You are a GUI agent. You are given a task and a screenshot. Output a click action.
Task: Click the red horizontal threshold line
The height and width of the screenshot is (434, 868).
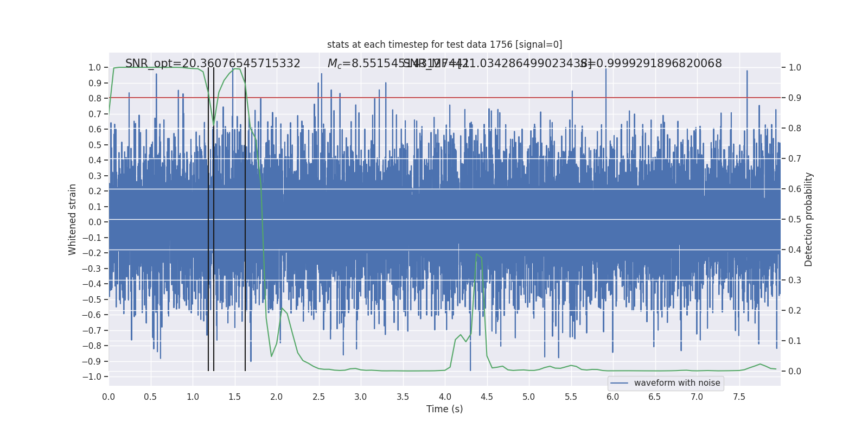pyautogui.click(x=444, y=98)
